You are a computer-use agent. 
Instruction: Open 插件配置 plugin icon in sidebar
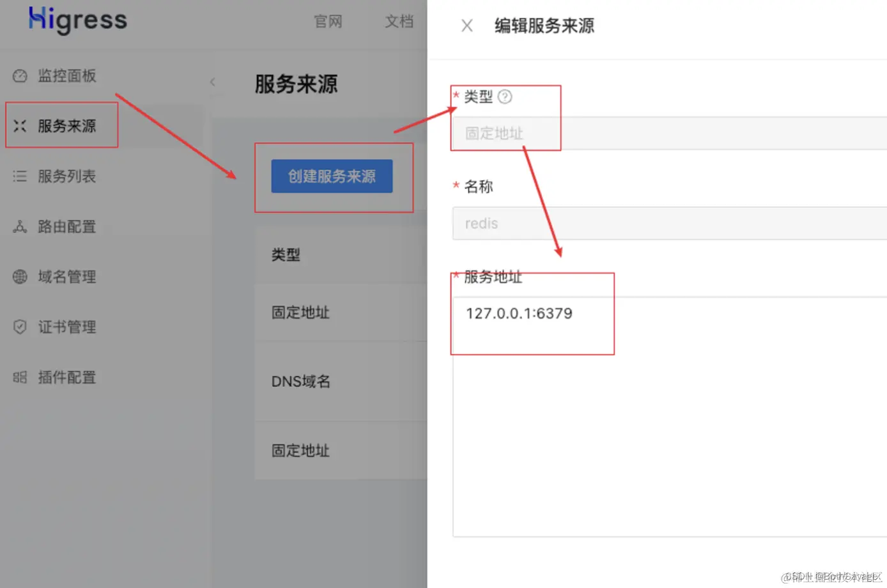(19, 377)
